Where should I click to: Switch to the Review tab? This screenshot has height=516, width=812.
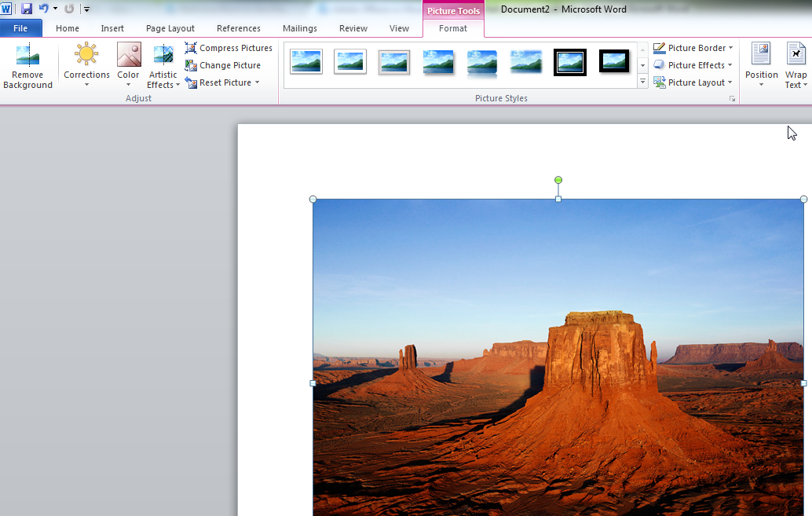(x=353, y=27)
